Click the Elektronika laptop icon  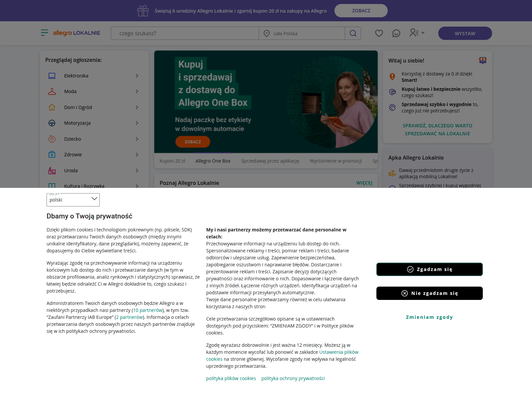(52, 76)
